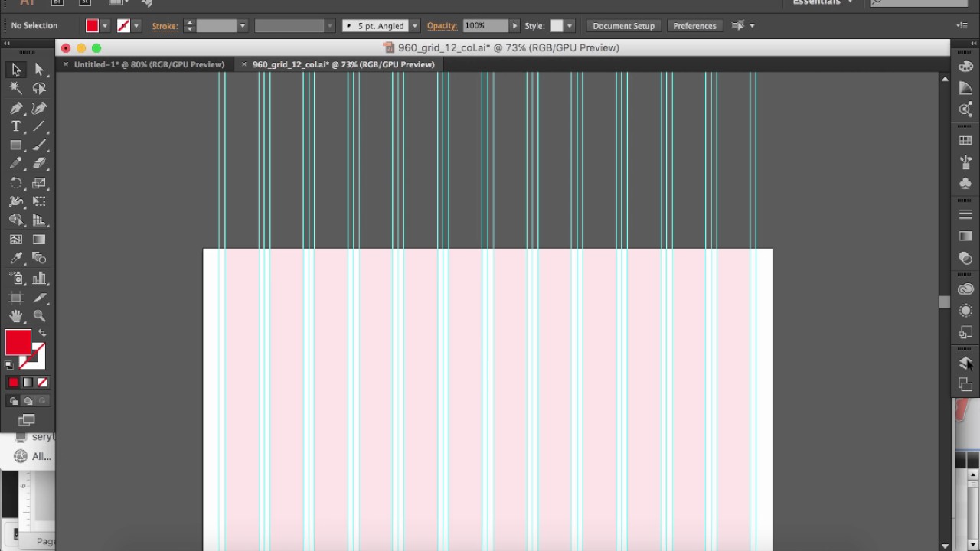Open the Artboards panel icon

pos(965,385)
